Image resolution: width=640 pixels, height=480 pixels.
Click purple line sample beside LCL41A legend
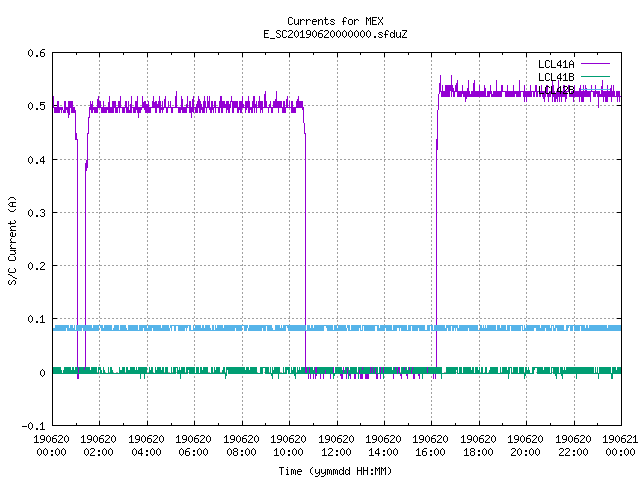pyautogui.click(x=595, y=64)
